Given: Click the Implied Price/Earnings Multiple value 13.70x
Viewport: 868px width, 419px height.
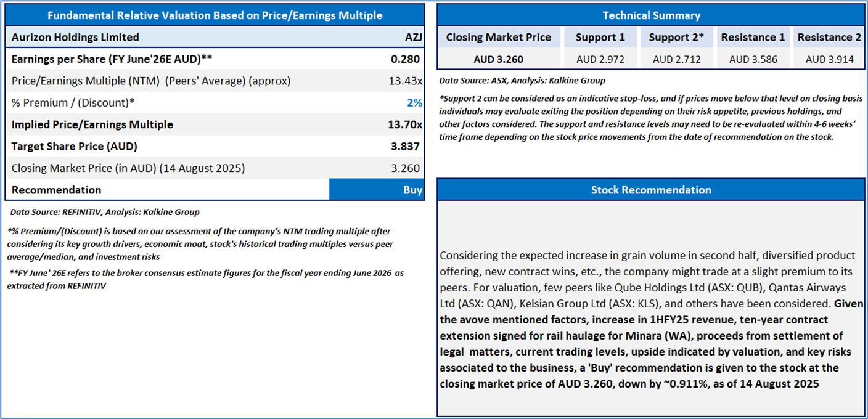Looking at the screenshot, I should coord(404,124).
